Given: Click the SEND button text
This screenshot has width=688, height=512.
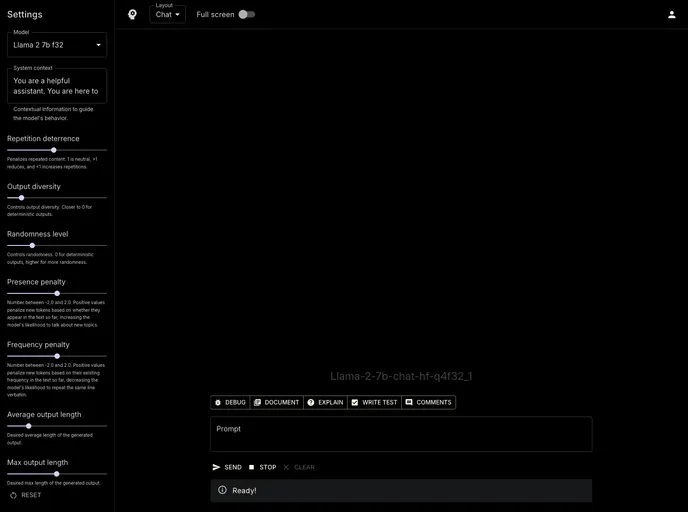Looking at the screenshot, I should pos(233,467).
